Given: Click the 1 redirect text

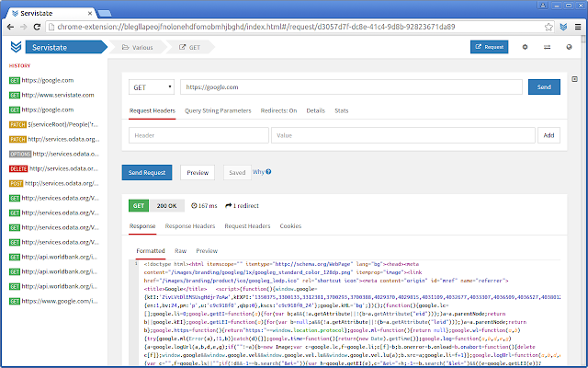Looking at the screenshot, I should [x=246, y=205].
